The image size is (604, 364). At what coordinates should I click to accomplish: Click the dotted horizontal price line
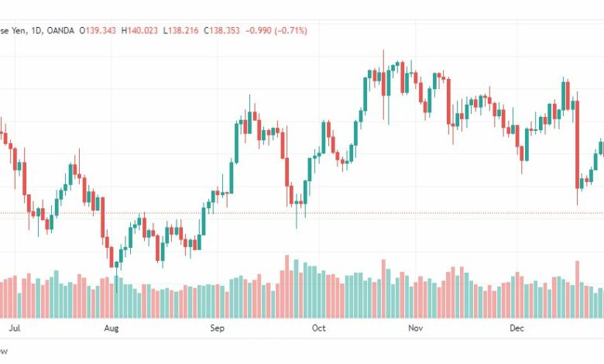point(302,213)
